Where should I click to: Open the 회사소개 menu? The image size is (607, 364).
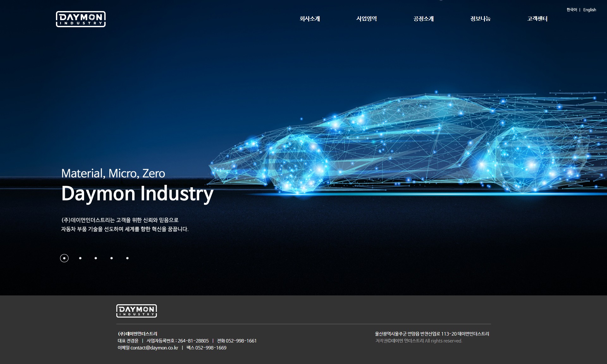310,19
